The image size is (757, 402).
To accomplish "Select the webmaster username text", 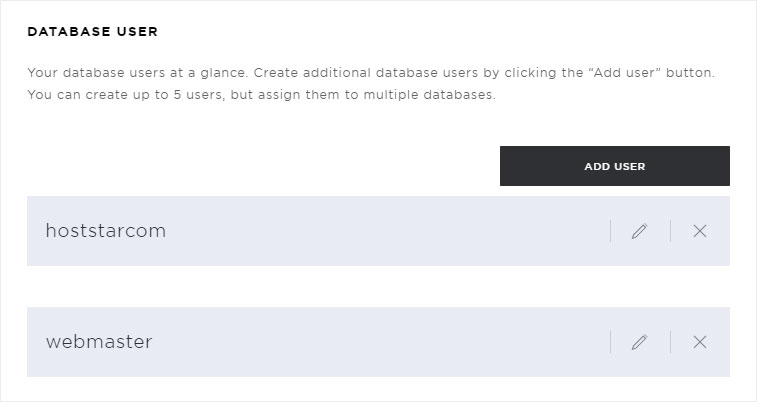I will (99, 342).
